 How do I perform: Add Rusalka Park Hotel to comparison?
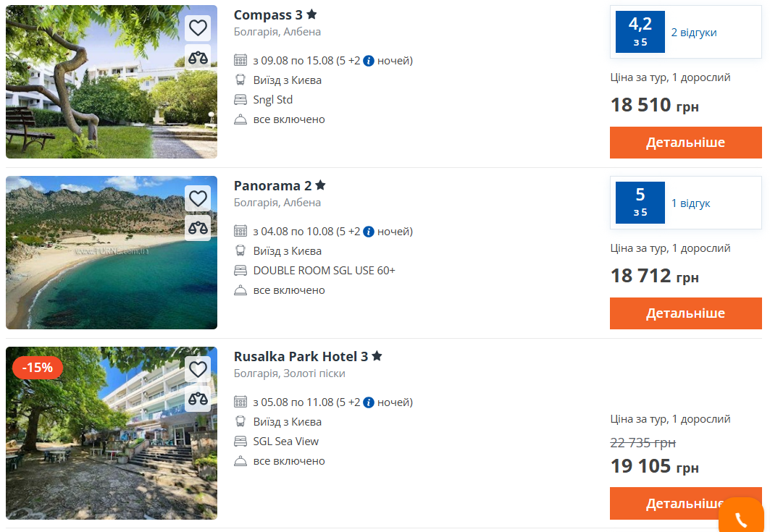point(198,398)
